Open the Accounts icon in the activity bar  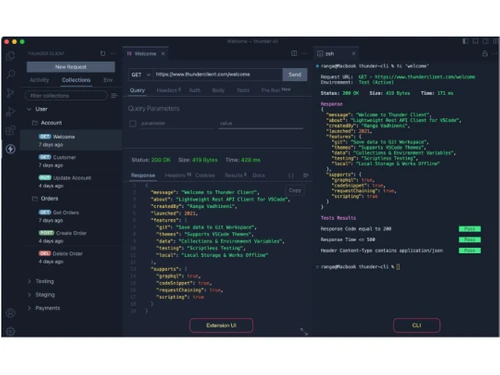point(11,313)
